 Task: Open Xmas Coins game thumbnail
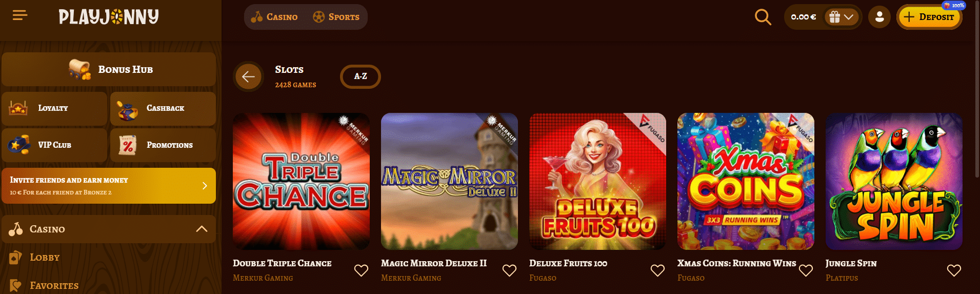[746, 181]
